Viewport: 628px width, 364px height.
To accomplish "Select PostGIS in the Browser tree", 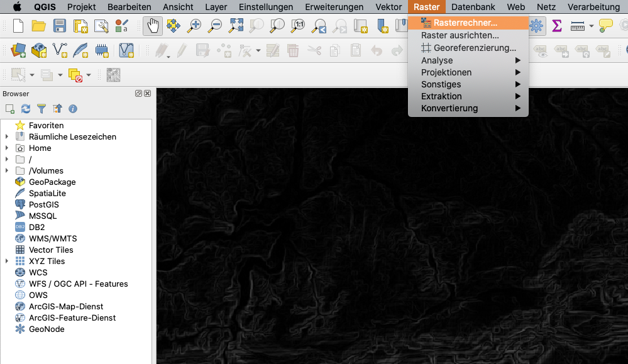I will coord(43,204).
